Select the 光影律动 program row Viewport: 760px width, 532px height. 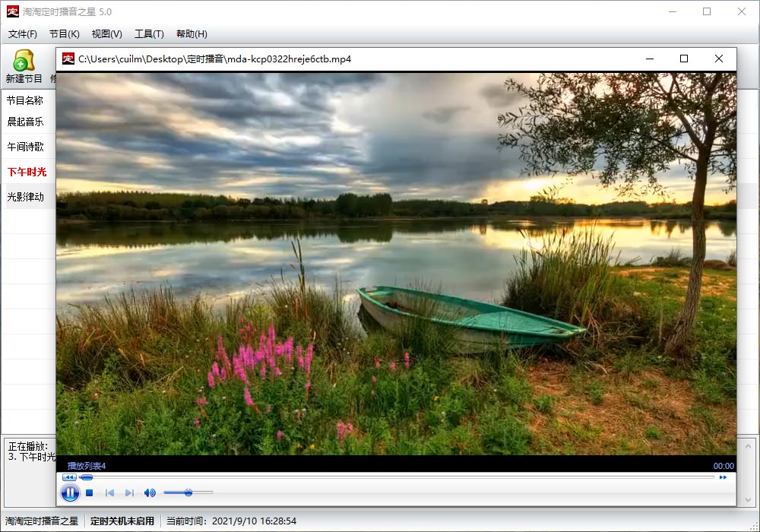click(29, 197)
